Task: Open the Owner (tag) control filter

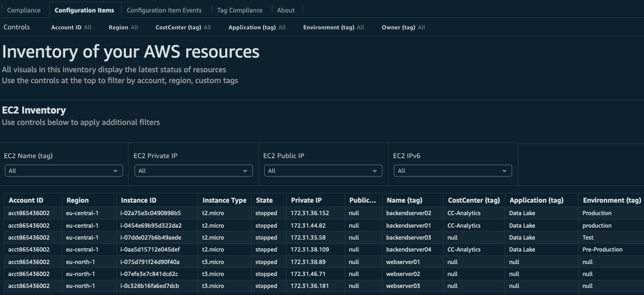Action: click(x=403, y=28)
